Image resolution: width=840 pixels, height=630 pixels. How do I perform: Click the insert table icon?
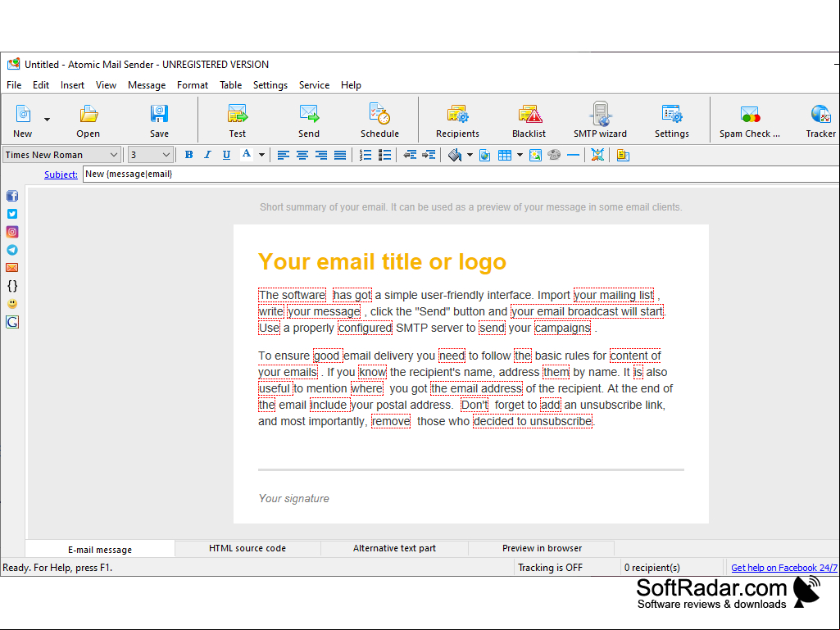click(x=505, y=156)
